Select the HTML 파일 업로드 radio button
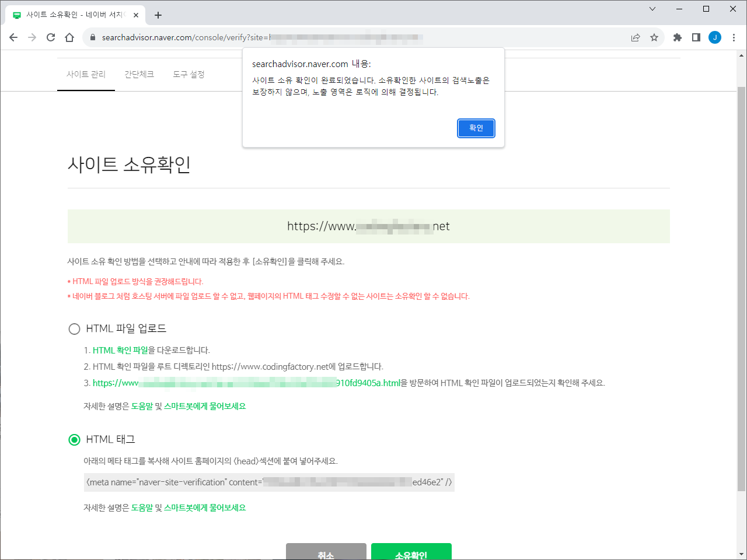This screenshot has height=560, width=747. pyautogui.click(x=74, y=329)
